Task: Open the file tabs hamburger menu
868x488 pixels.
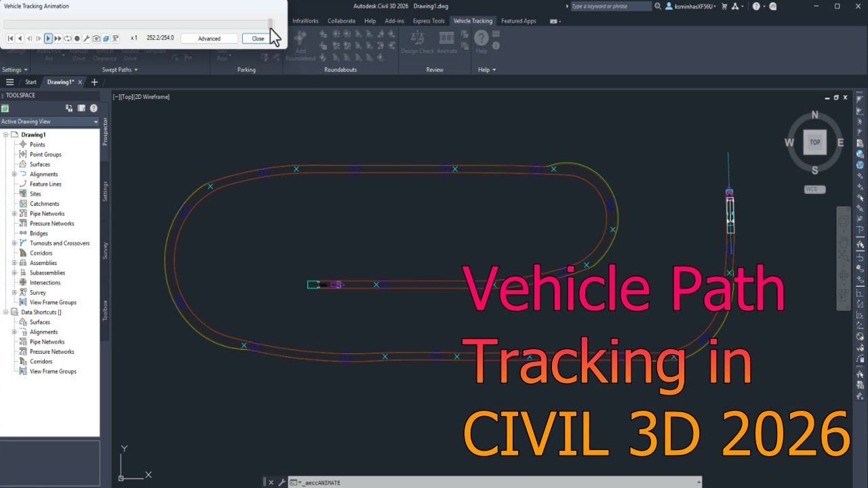Action: pos(9,82)
